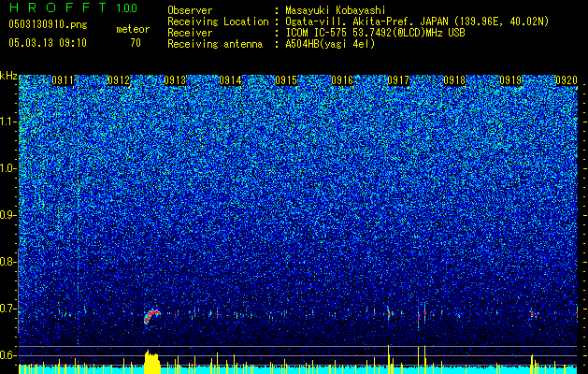Click the kHz axis unit label
Image resolution: width=588 pixels, height=374 pixels.
coord(8,76)
